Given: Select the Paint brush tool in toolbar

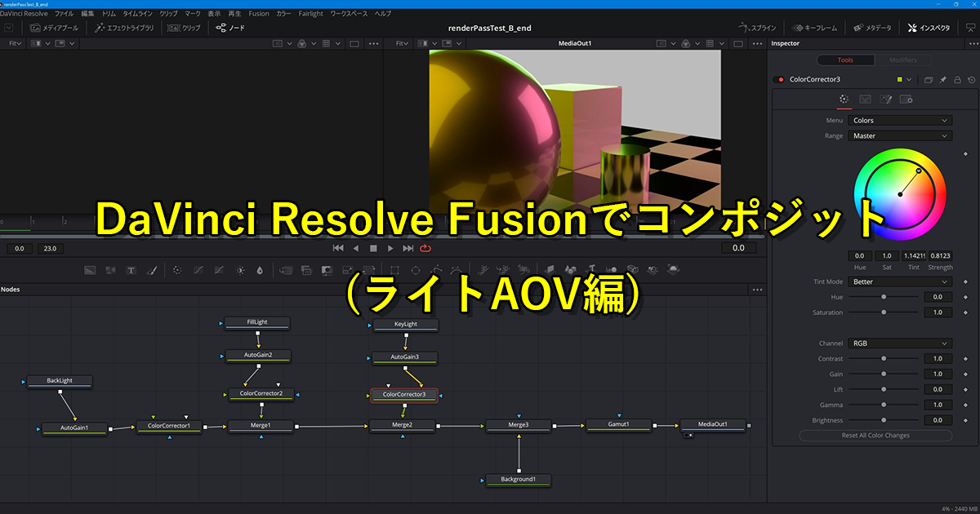Looking at the screenshot, I should [x=152, y=269].
